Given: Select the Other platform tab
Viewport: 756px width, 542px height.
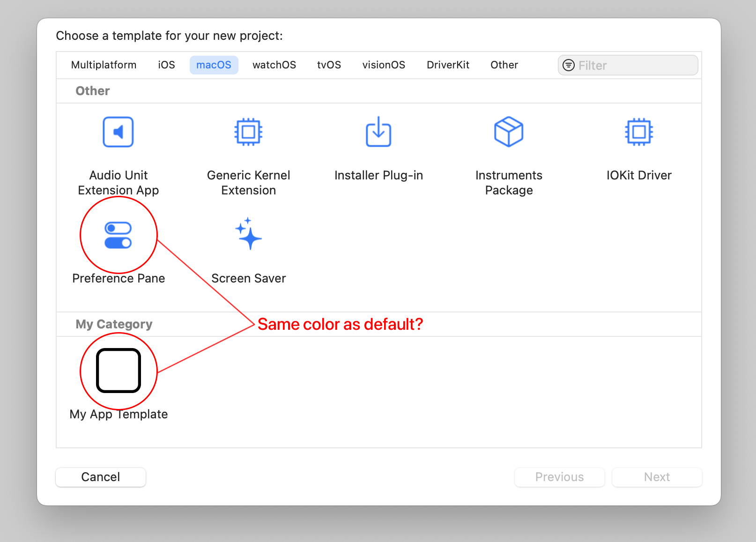Looking at the screenshot, I should pyautogui.click(x=504, y=65).
